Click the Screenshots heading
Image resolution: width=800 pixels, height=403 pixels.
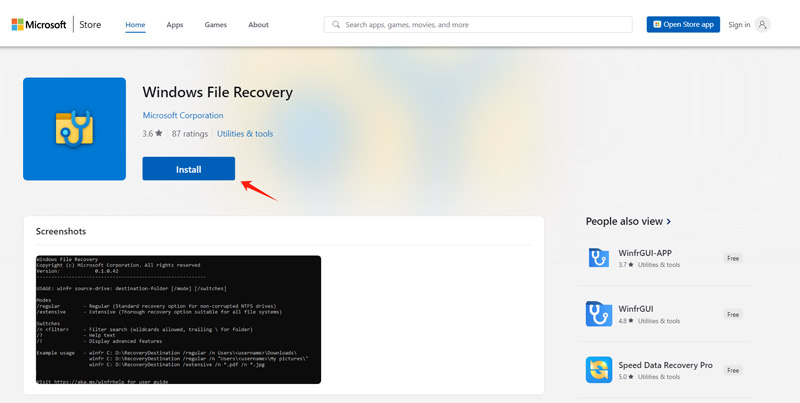(61, 231)
